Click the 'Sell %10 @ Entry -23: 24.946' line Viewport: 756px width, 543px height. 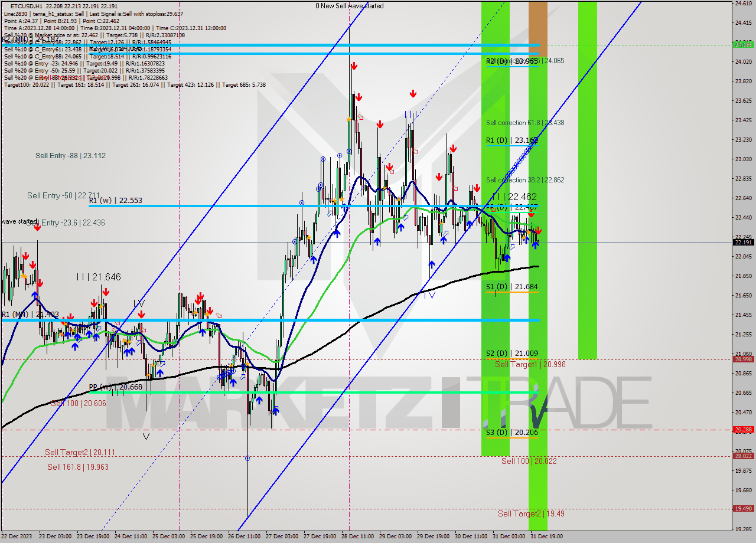click(x=84, y=63)
